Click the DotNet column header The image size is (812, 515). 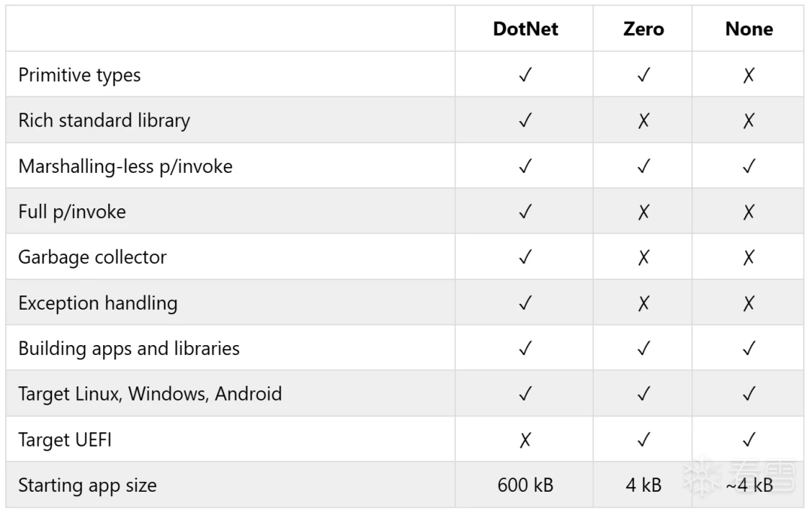tap(525, 29)
